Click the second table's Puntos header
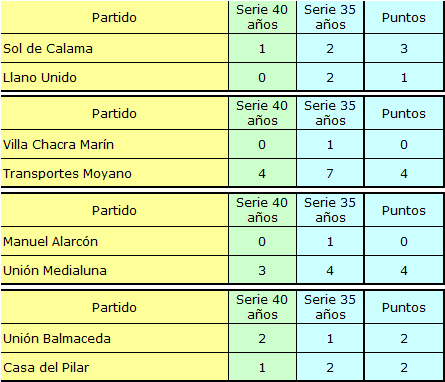 click(x=404, y=114)
